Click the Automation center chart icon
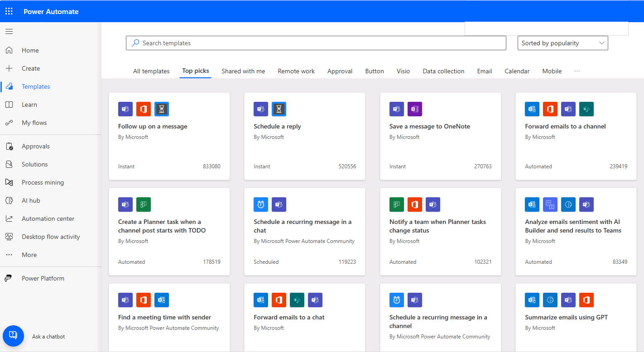The width and height of the screenshot is (644, 352). pyautogui.click(x=9, y=219)
